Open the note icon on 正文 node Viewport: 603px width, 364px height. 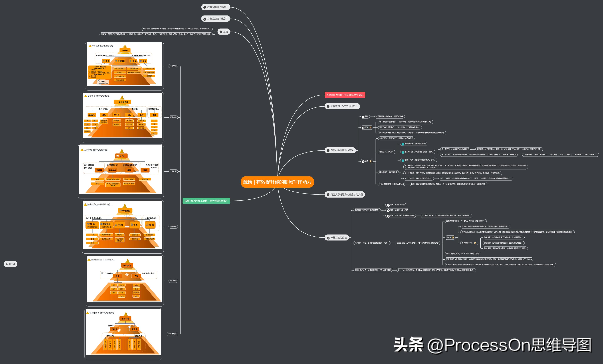[371, 161]
